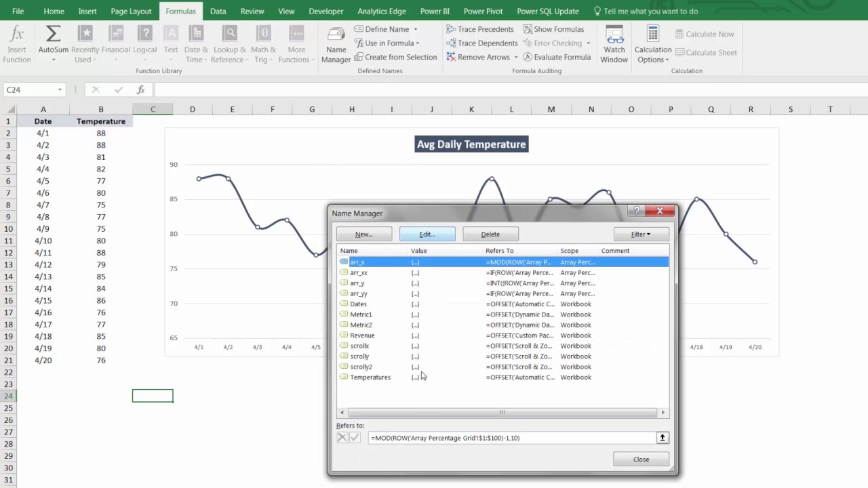
Task: Click the Name Manager help question mark
Action: point(636,211)
